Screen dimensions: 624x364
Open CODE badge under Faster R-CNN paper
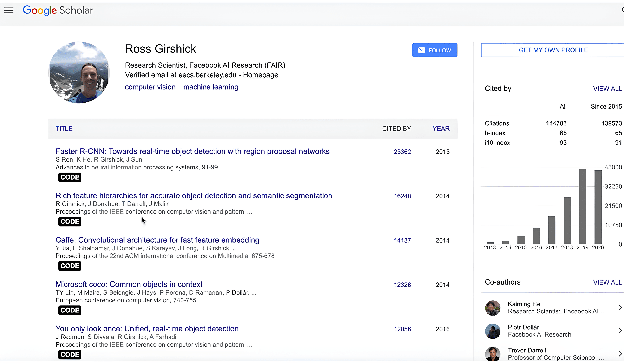click(70, 177)
